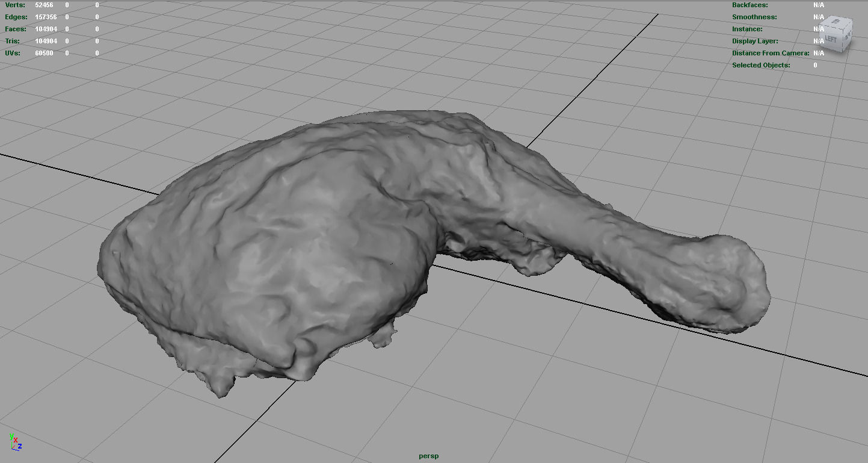868x463 pixels.
Task: Click the 'Backfaces:' label
Action: point(750,5)
